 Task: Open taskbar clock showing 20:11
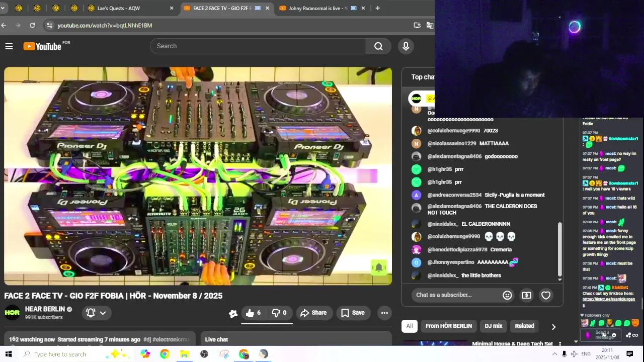click(607, 354)
